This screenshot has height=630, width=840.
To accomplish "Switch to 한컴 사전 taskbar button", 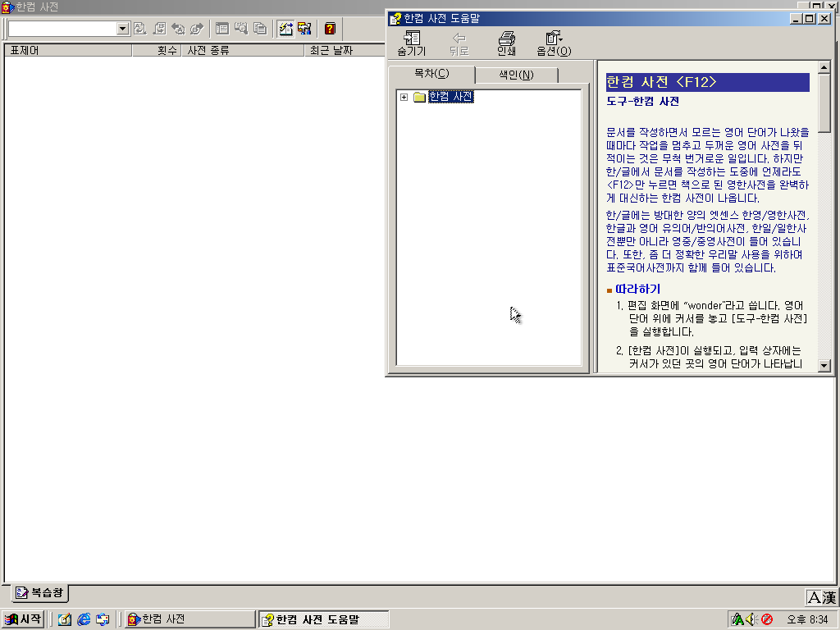I will (x=189, y=619).
